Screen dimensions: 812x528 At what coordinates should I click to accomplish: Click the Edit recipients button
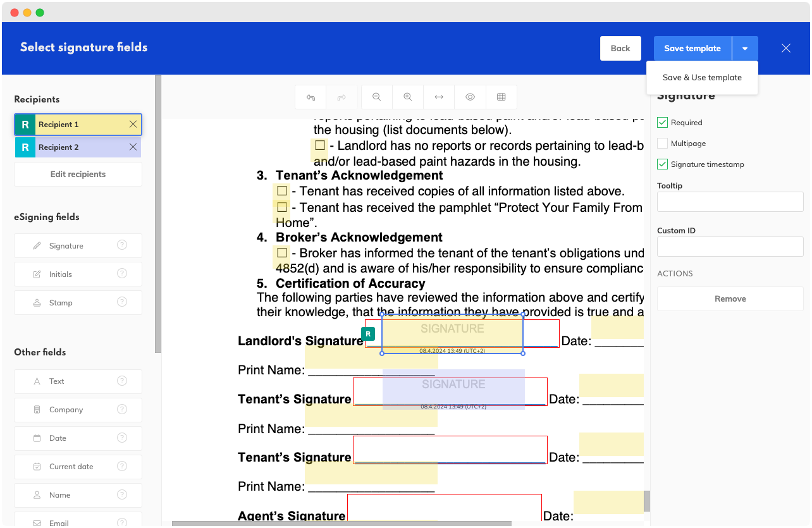(x=78, y=175)
